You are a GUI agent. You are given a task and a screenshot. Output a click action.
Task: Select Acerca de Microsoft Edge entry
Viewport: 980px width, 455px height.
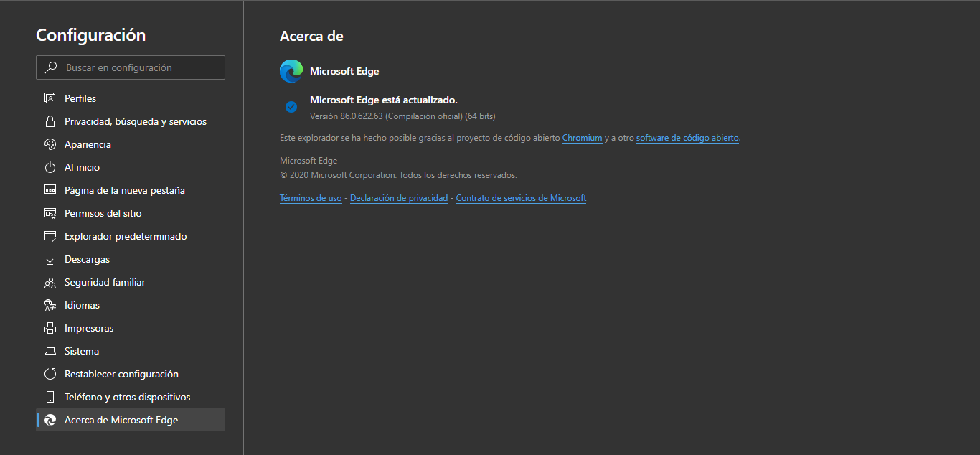[131, 420]
